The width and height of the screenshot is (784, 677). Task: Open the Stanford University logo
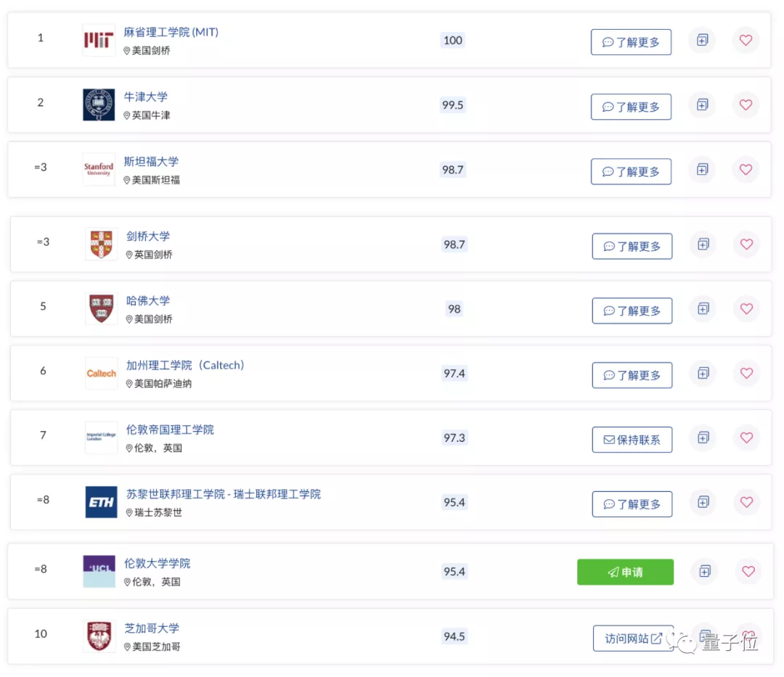point(99,169)
